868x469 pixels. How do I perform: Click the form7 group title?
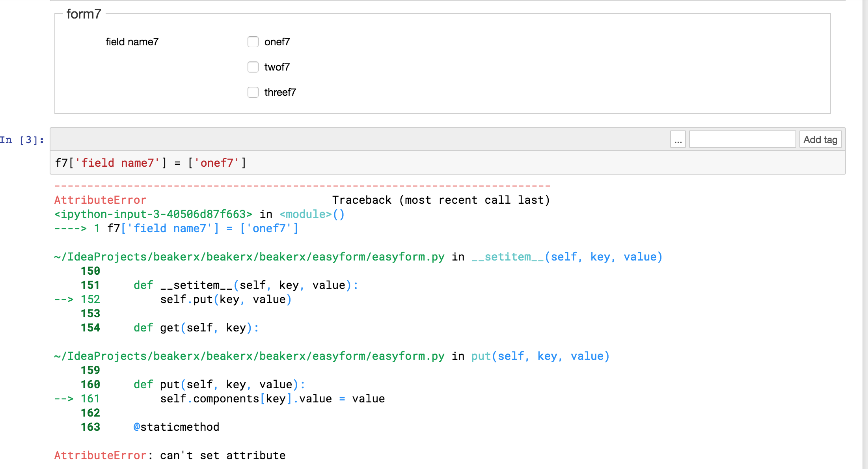click(84, 14)
